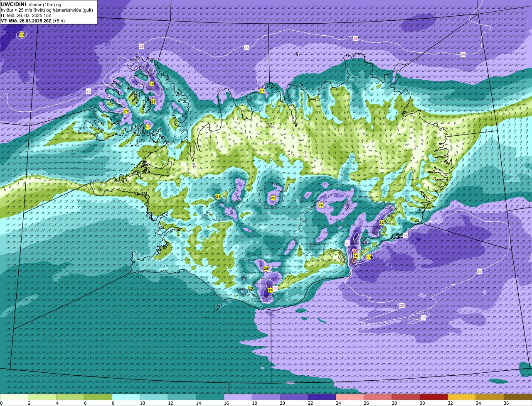Click the 20–22 m/s violet legend swatch
532x406 pixels.
[294, 397]
